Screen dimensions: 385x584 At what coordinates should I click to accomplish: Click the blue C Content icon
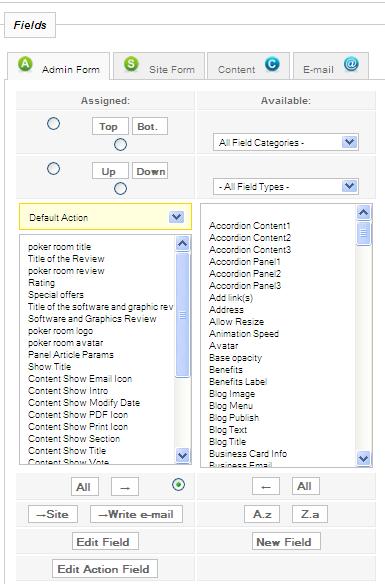272,64
